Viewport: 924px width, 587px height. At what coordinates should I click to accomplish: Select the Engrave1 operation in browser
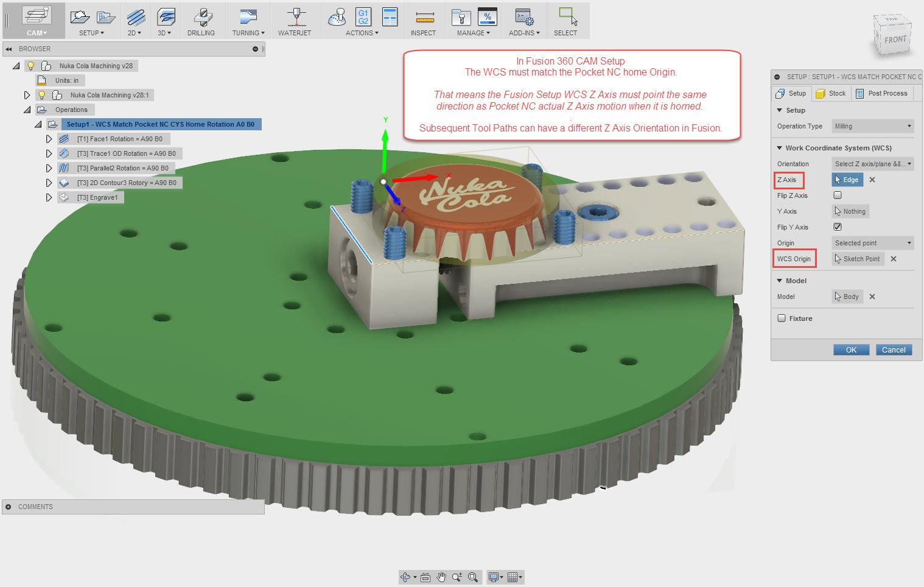tap(91, 197)
